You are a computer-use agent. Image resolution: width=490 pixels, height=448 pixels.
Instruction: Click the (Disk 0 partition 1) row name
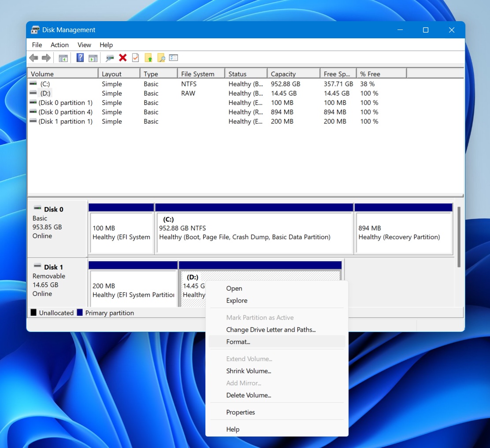(66, 103)
